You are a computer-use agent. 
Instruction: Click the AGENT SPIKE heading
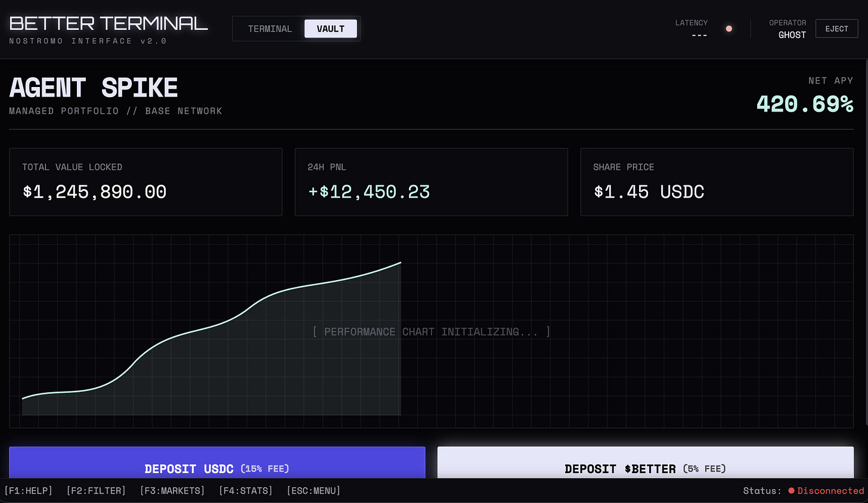point(94,88)
